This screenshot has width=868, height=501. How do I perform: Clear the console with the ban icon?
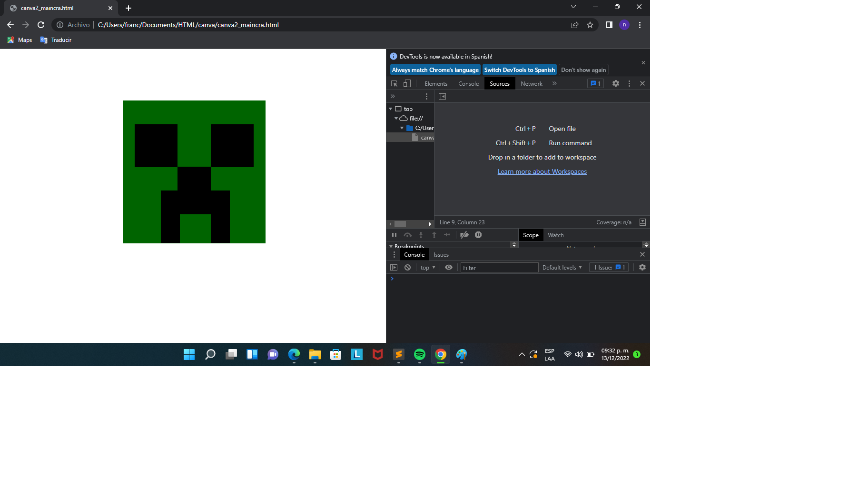coord(407,268)
